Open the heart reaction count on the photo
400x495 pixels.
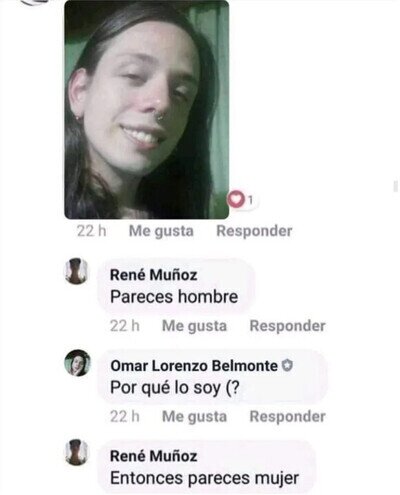[x=242, y=200]
